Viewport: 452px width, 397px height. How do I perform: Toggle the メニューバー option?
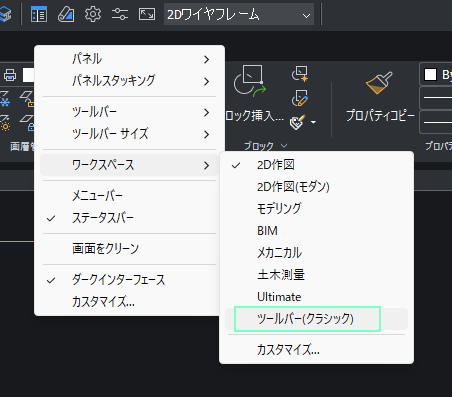pyautogui.click(x=129, y=196)
